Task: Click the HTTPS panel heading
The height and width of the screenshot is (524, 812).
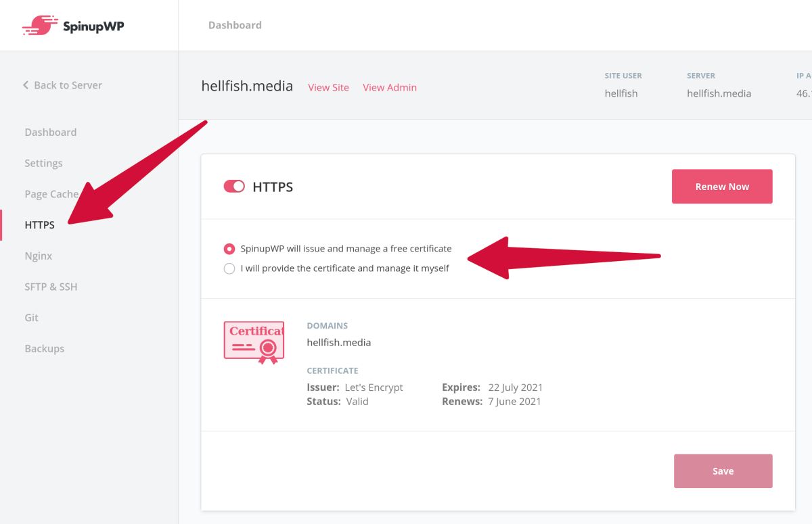Action: (x=273, y=187)
